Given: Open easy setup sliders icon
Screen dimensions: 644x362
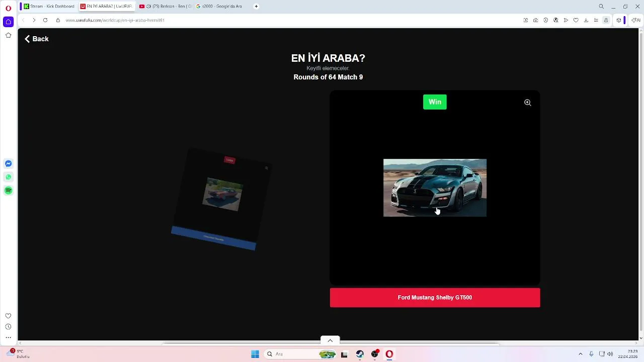Looking at the screenshot, I should [596, 20].
